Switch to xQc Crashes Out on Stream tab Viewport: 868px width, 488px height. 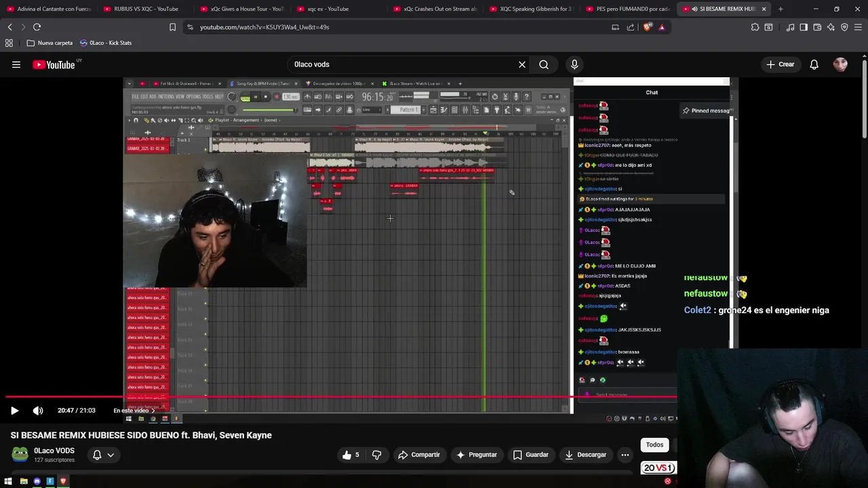pyautogui.click(x=436, y=9)
